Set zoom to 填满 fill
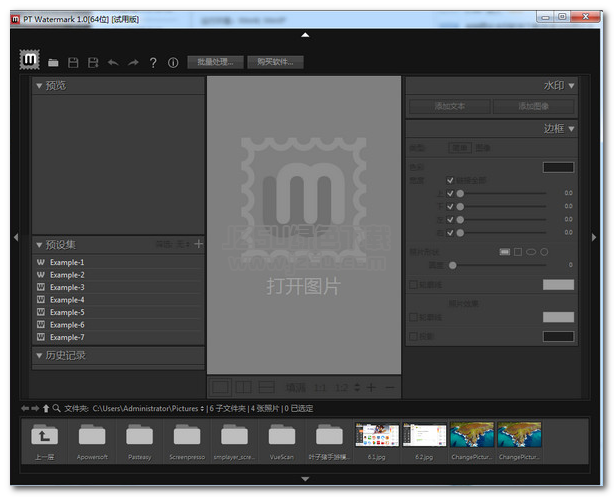The image size is (614, 497). (x=295, y=388)
